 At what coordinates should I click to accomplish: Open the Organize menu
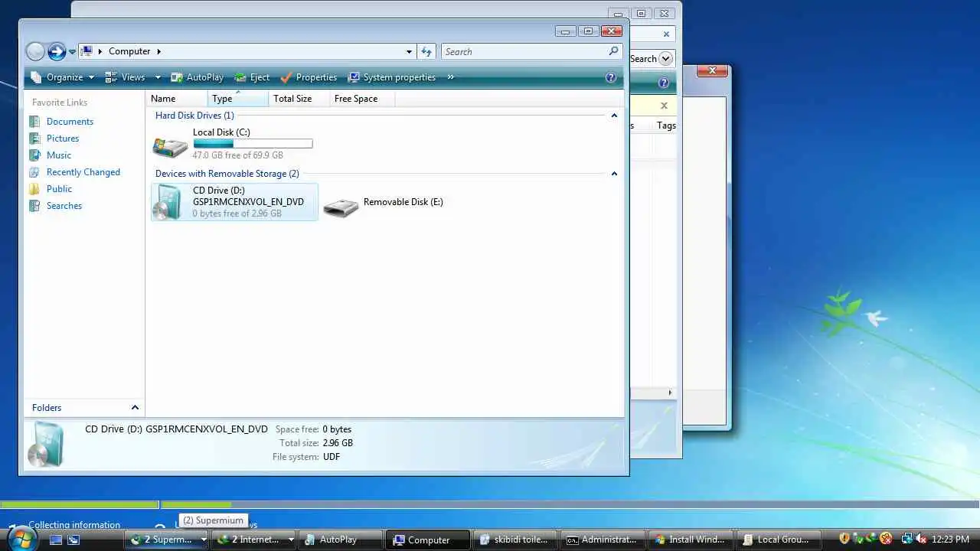62,77
